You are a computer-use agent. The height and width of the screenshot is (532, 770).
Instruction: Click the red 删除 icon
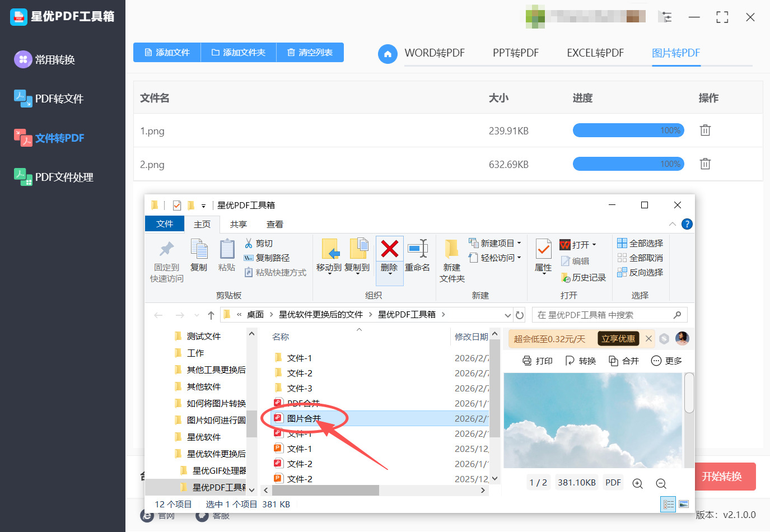(389, 249)
